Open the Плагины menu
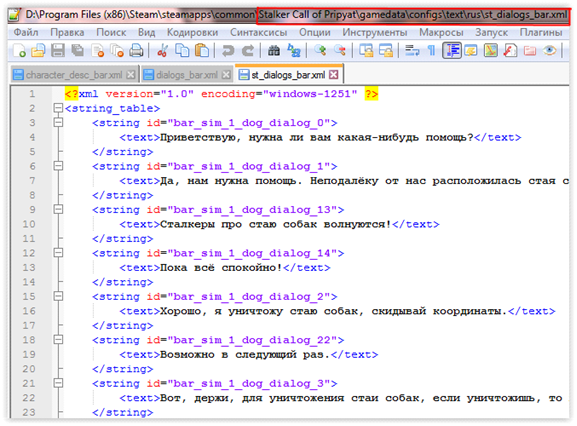577x426 pixels. [x=541, y=32]
